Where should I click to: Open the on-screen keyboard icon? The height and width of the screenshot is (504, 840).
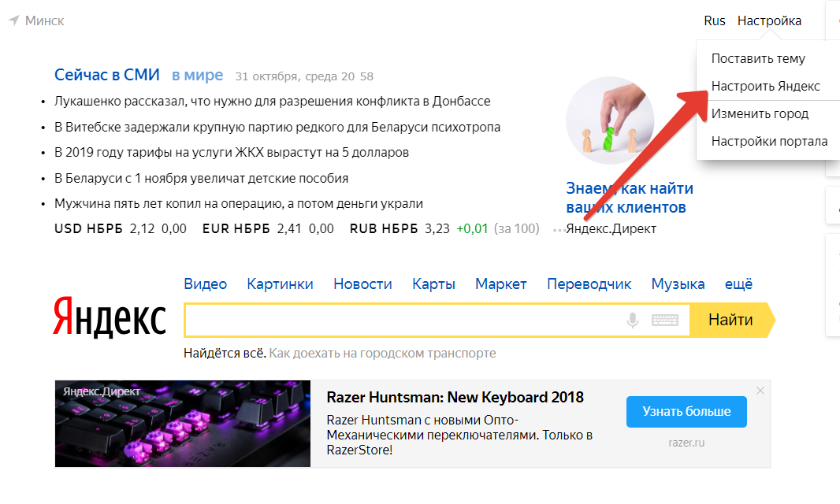tap(665, 321)
